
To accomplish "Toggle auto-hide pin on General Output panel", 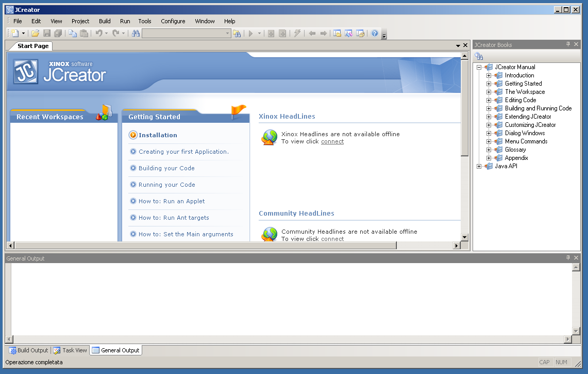I will [x=568, y=258].
